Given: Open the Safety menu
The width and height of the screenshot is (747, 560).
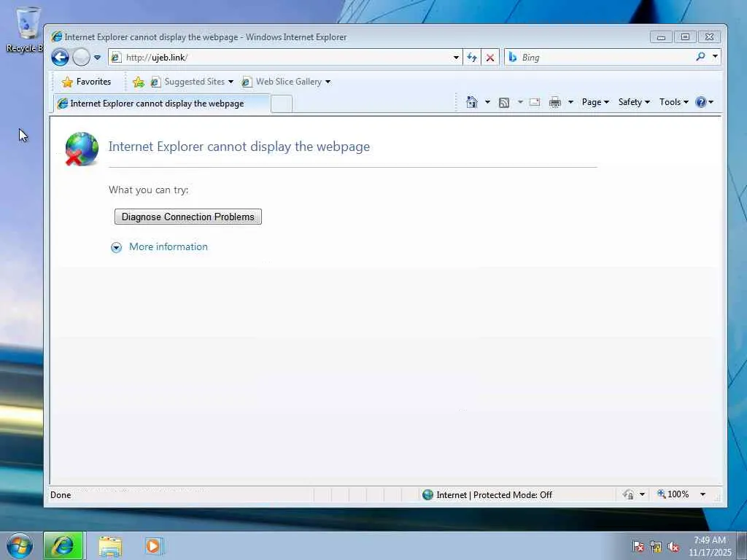Looking at the screenshot, I should (634, 102).
